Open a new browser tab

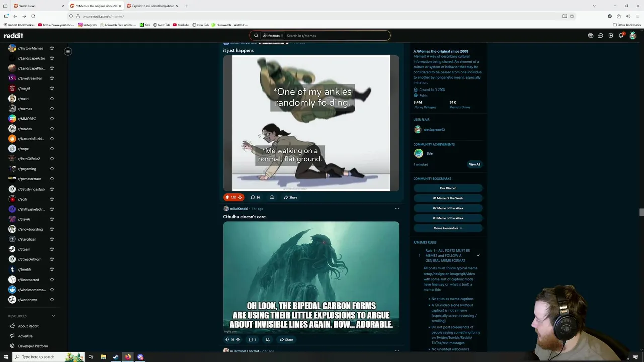point(186,6)
